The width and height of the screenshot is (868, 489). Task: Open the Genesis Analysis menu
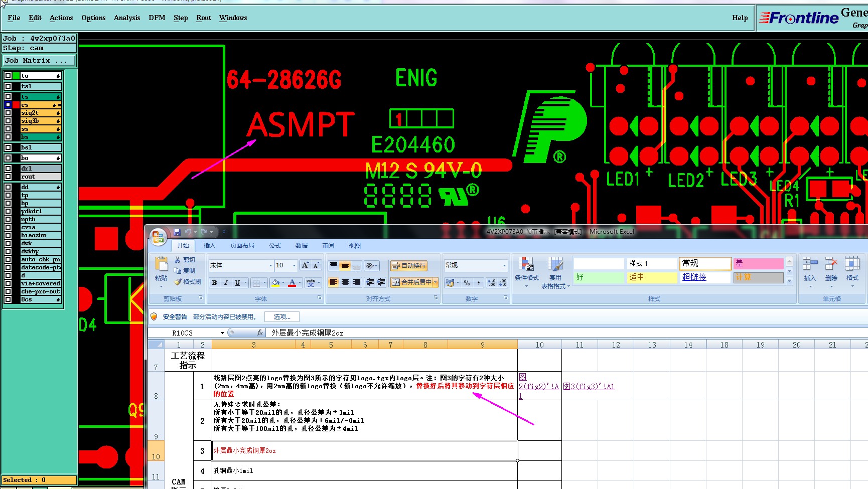click(x=127, y=18)
